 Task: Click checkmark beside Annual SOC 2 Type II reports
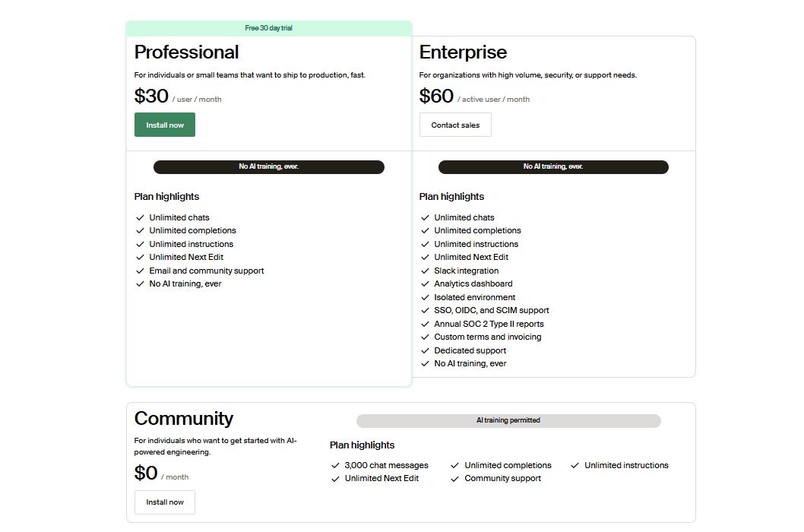[x=426, y=324]
